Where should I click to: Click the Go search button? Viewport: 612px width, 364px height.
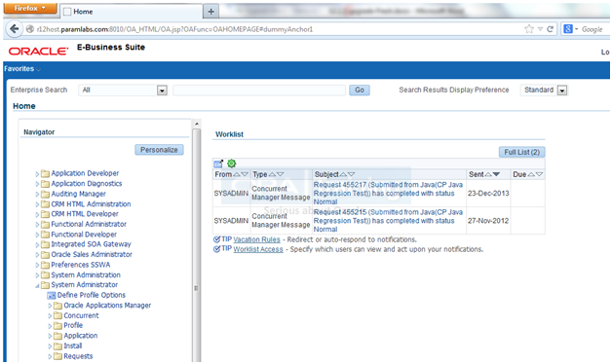[x=360, y=90]
